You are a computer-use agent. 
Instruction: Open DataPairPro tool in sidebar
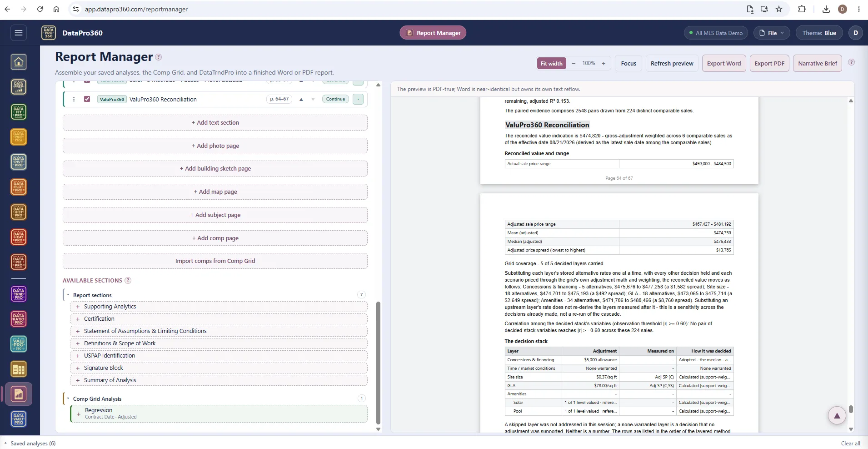(19, 137)
